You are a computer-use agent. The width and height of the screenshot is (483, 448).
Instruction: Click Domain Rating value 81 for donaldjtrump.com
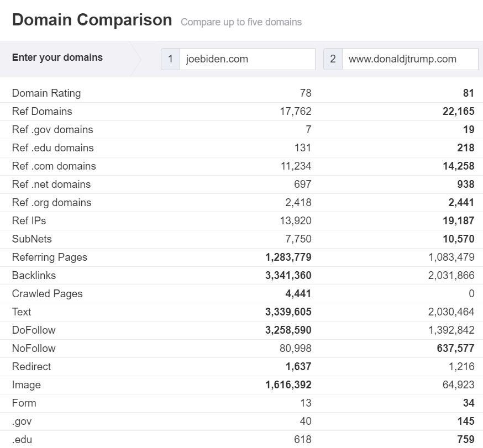coord(469,93)
